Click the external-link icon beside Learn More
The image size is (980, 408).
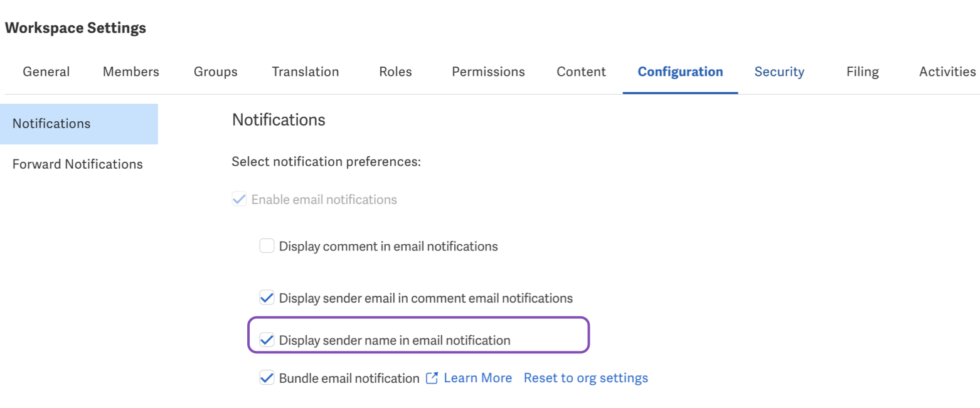click(431, 378)
